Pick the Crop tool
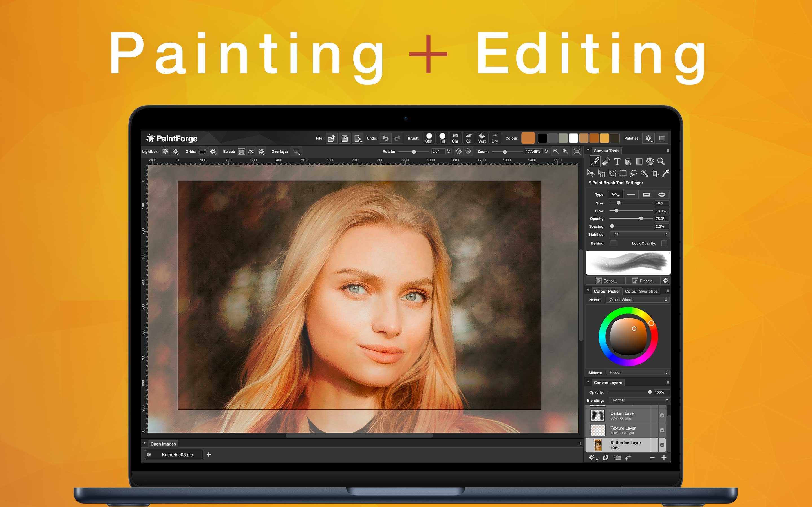 click(655, 173)
